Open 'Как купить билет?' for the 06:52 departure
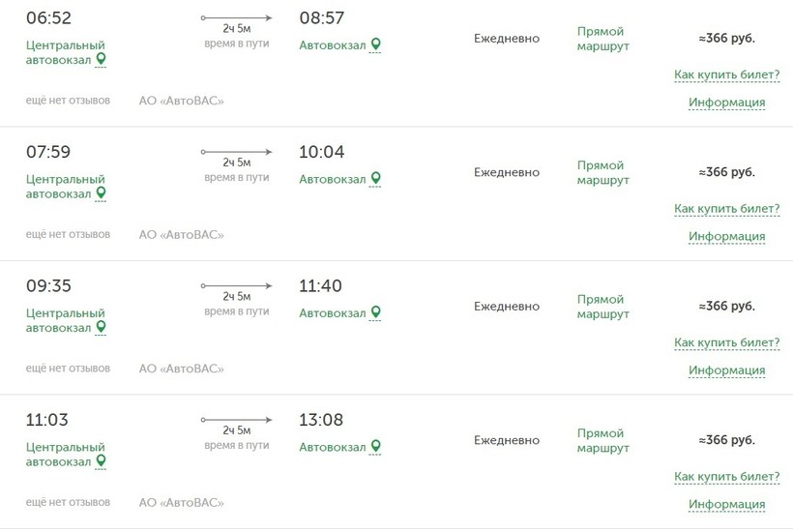The image size is (793, 532). [x=726, y=74]
